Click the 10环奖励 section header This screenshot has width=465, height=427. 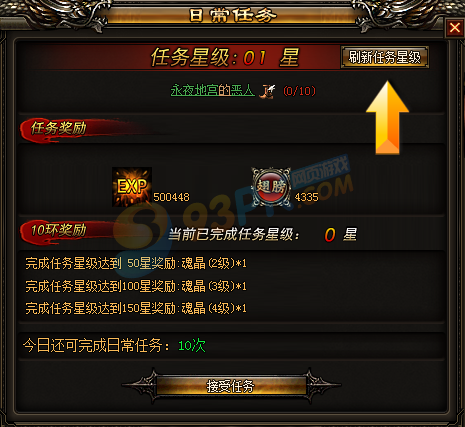(x=58, y=230)
